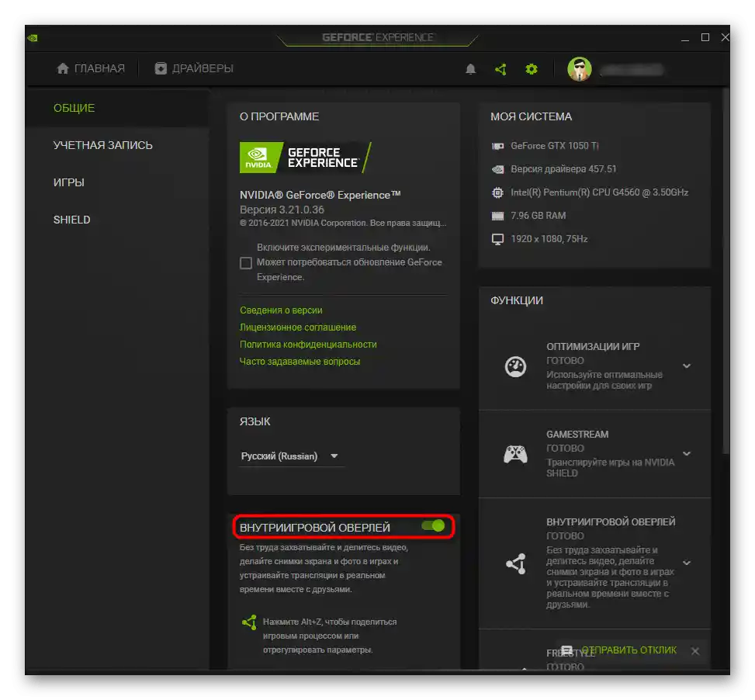Open SHIELD settings section
This screenshot has width=755, height=700.
click(71, 220)
